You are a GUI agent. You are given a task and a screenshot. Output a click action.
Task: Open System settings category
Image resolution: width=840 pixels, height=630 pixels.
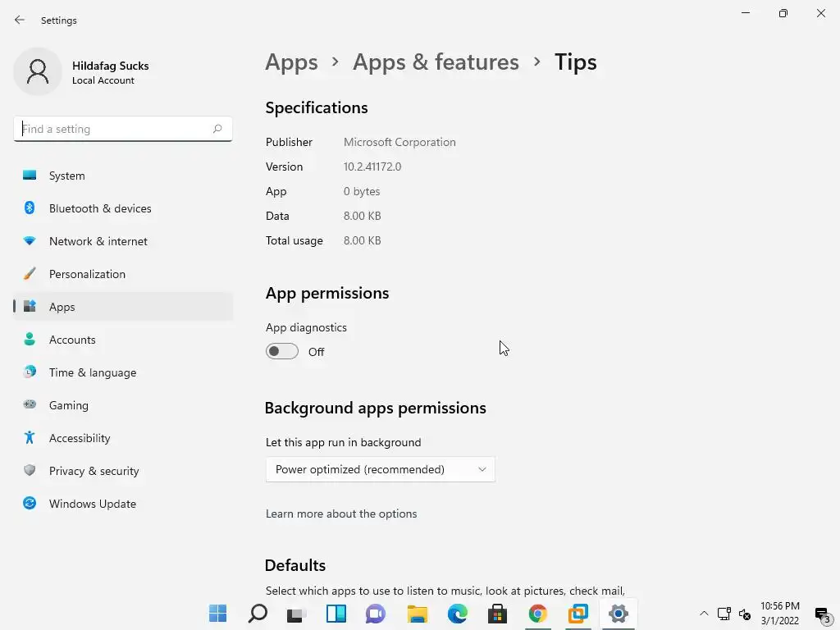pos(123,176)
